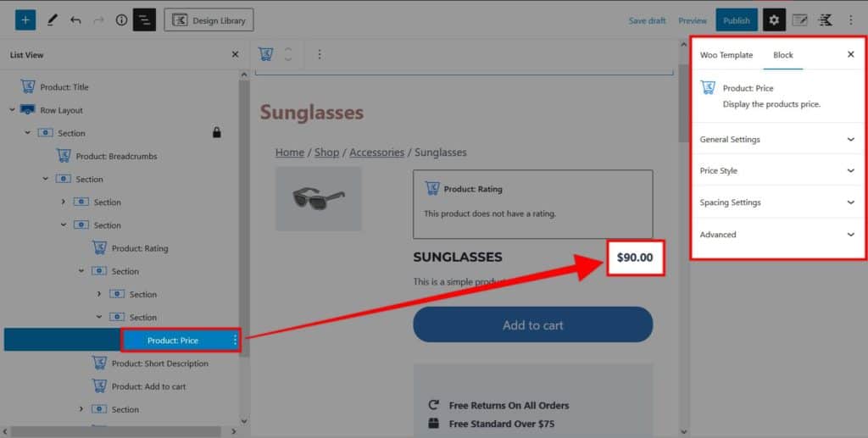Click the Preview link
The height and width of the screenshot is (438, 868).
tap(693, 20)
